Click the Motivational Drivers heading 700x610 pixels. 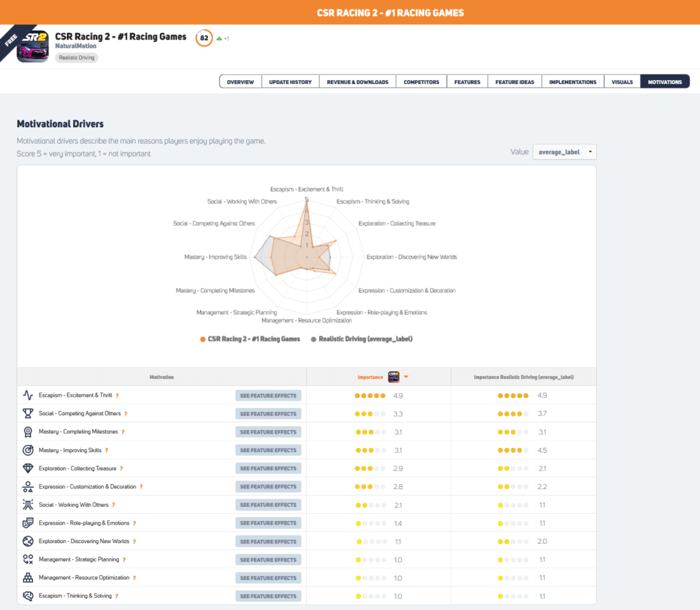60,124
